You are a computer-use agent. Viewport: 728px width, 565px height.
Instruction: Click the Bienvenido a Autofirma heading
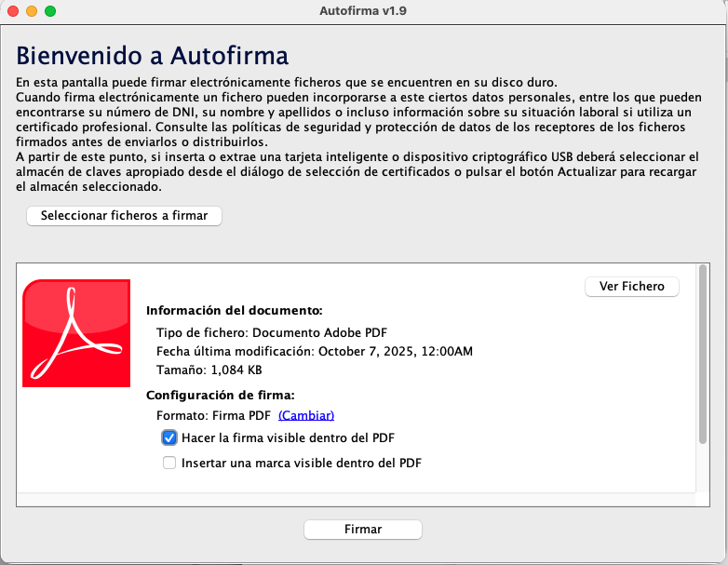pos(153,54)
